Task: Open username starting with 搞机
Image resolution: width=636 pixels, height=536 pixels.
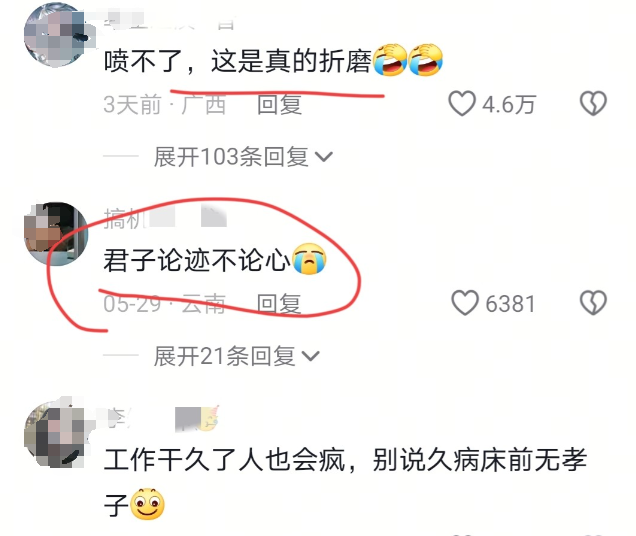Action: 165,218
